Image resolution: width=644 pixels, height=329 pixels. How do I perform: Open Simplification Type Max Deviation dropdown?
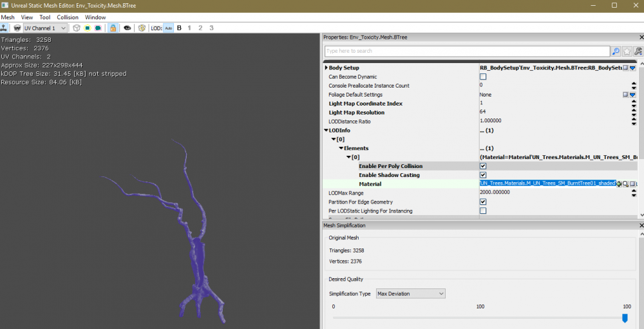pos(411,294)
